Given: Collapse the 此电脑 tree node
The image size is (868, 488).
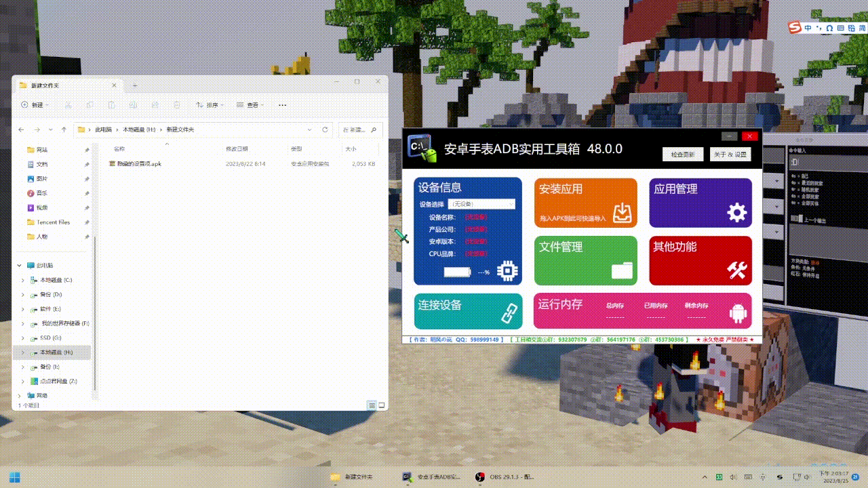Looking at the screenshot, I should (x=18, y=265).
